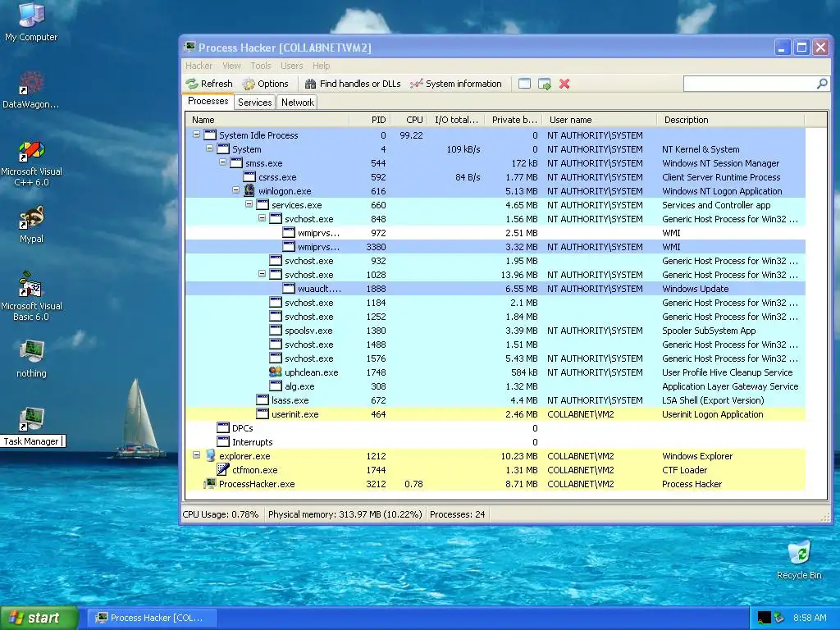
Task: Click the 8:58 AM taskbar clock
Action: point(810,618)
